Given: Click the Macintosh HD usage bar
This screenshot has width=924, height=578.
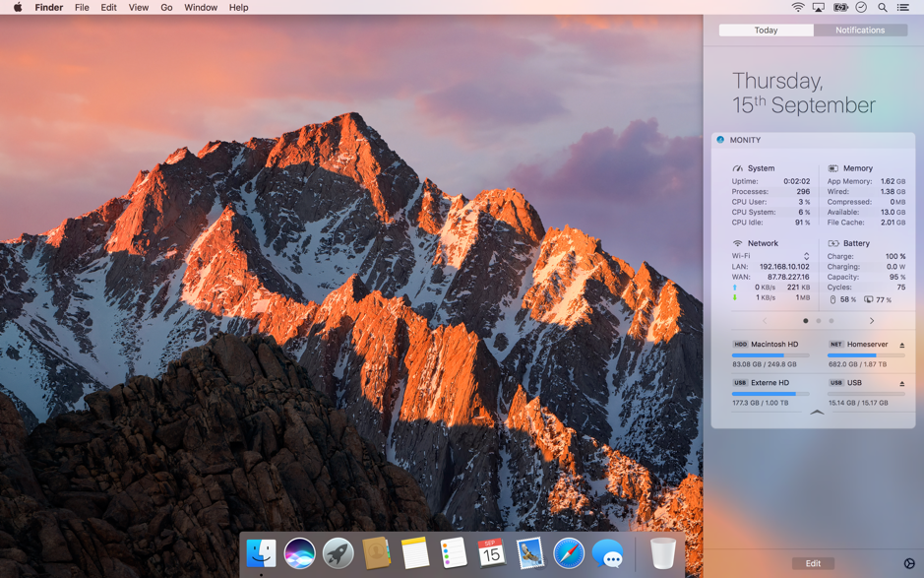Looking at the screenshot, I should 770,355.
